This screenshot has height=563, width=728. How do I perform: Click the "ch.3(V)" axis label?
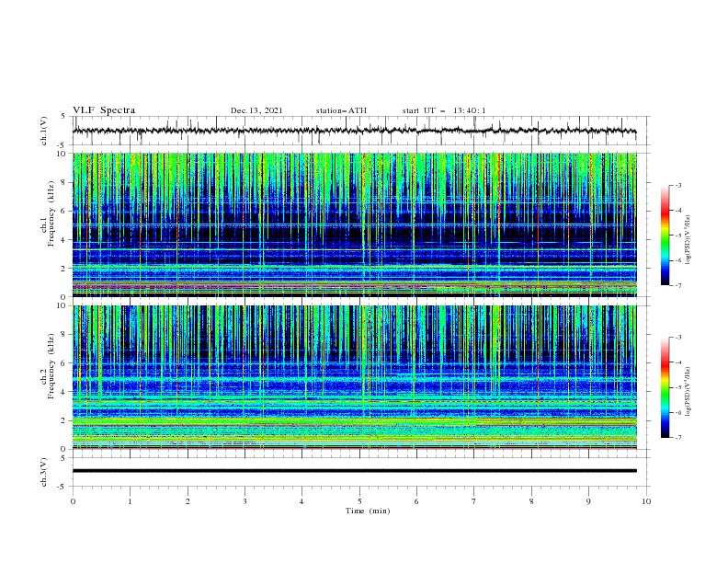(44, 472)
